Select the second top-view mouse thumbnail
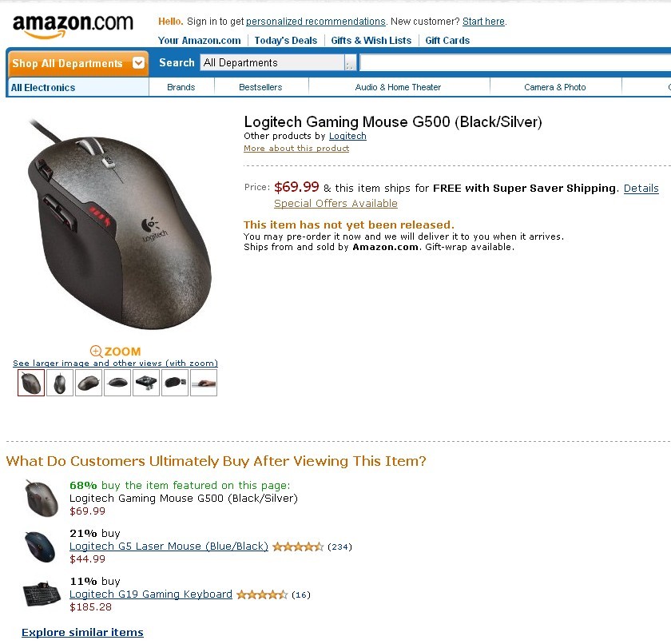This screenshot has height=644, width=671. [59, 383]
